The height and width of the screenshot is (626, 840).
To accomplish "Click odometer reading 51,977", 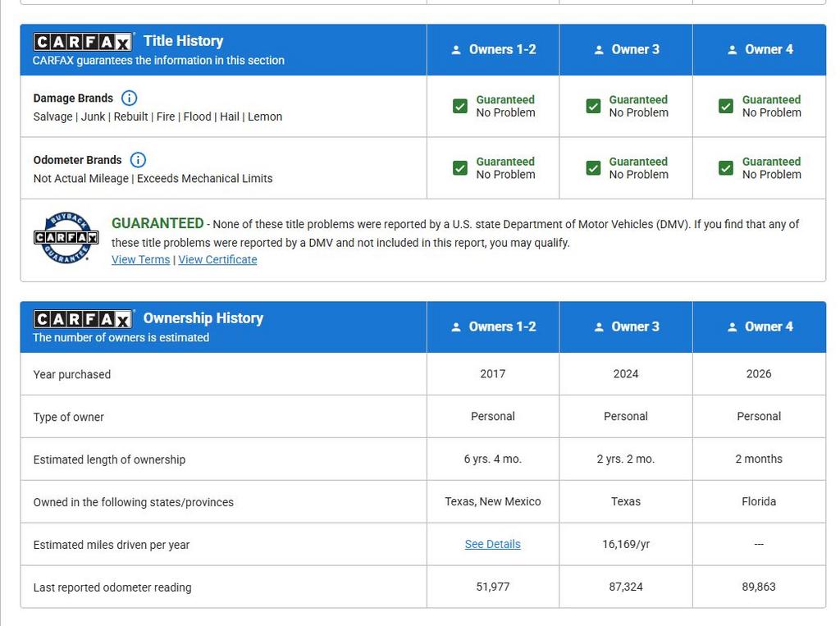I will 492,587.
